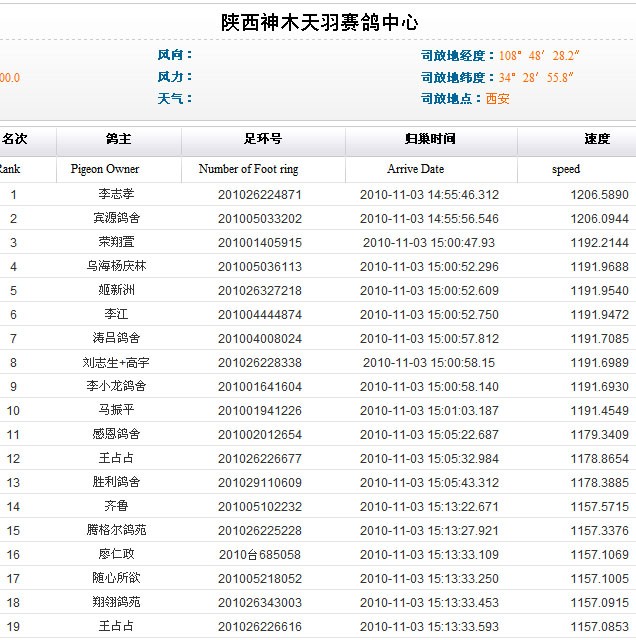This screenshot has width=636, height=640.
Task: Click the 速度 column header
Action: click(x=596, y=140)
